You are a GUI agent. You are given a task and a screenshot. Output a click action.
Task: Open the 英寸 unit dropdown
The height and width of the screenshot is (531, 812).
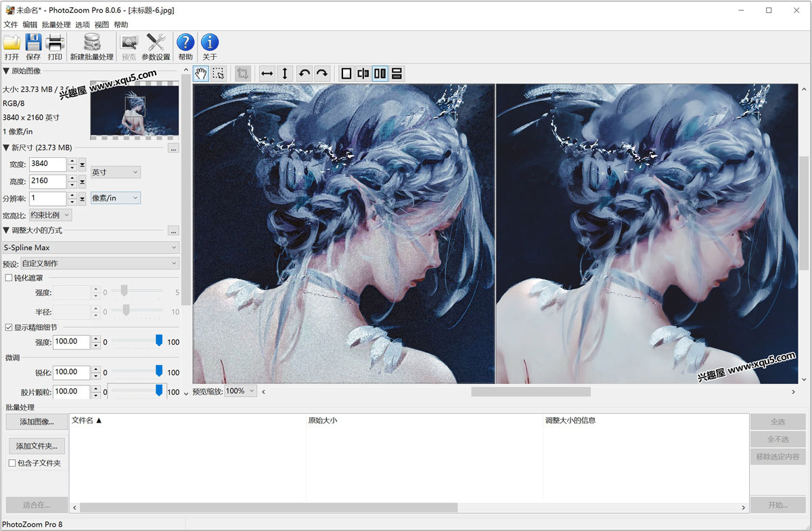(x=116, y=173)
